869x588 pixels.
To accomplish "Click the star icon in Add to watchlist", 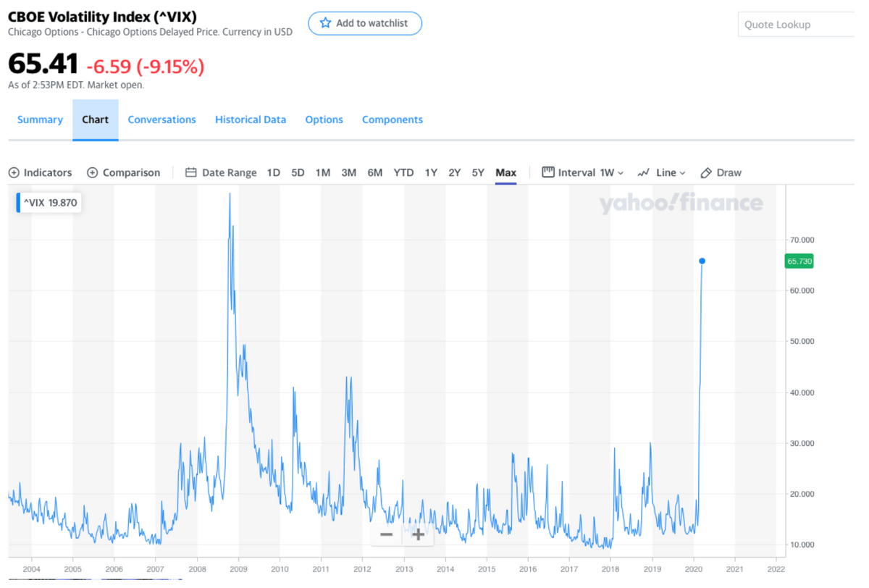I will [x=325, y=23].
